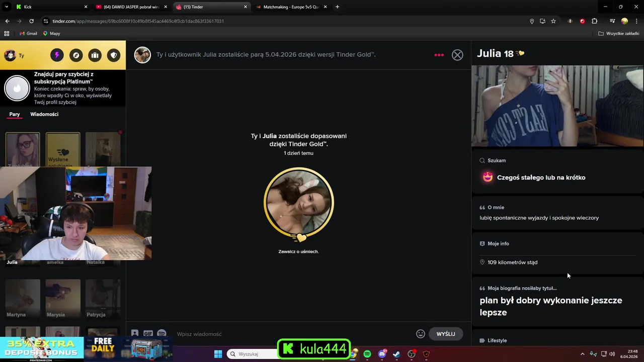The height and width of the screenshot is (362, 644).
Task: Open Discord from the taskbar
Action: (x=382, y=354)
